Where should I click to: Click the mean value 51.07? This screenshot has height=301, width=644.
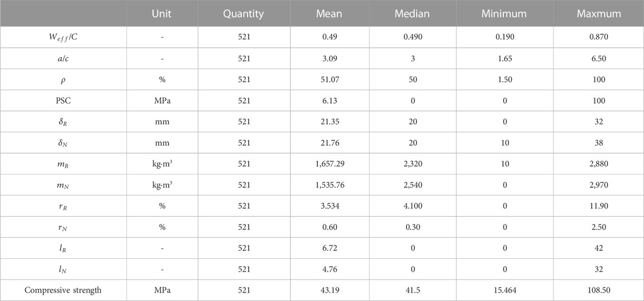330,79
